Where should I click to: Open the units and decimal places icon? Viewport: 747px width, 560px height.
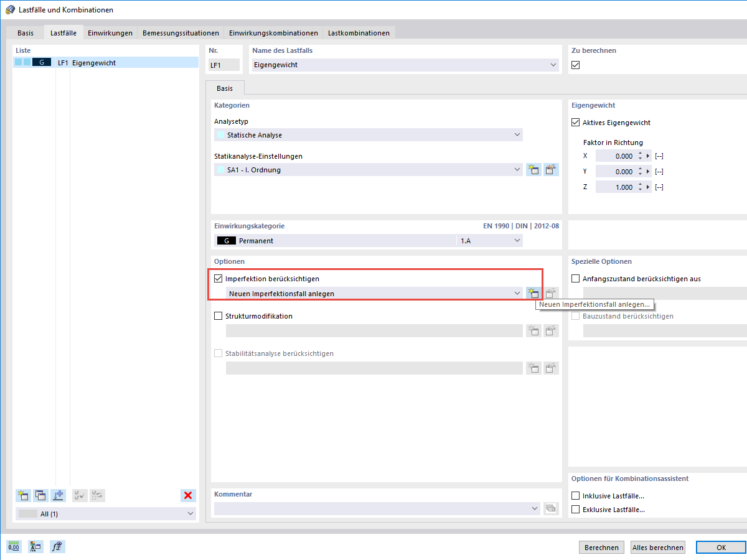pyautogui.click(x=14, y=547)
